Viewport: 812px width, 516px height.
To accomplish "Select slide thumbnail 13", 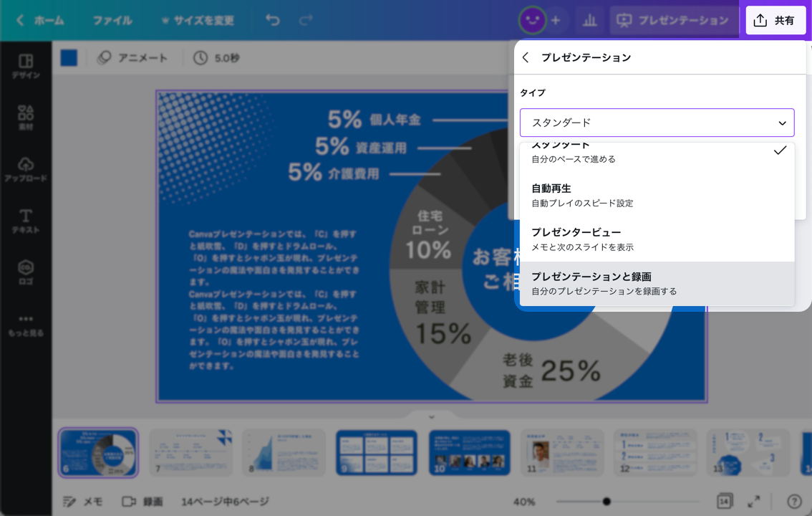I will coord(748,452).
